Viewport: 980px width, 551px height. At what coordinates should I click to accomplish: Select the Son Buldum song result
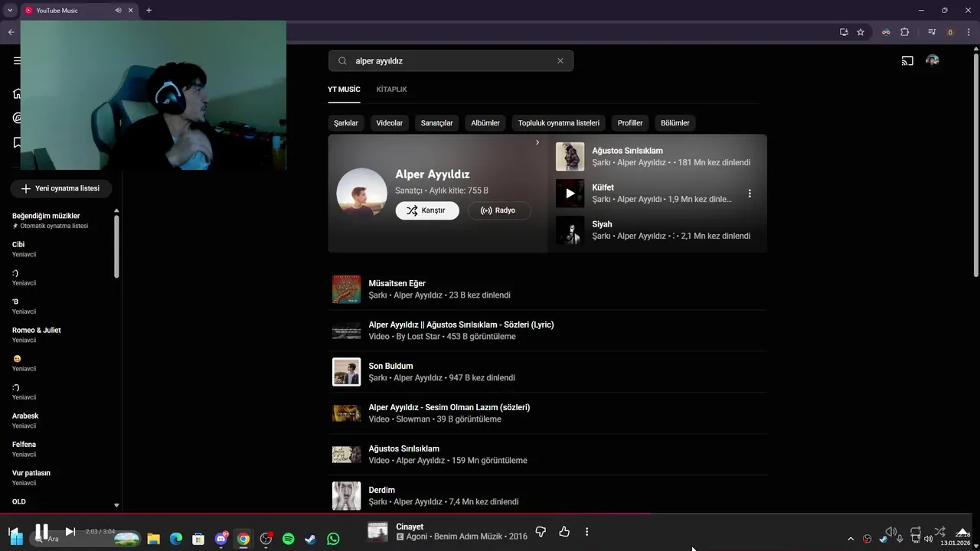click(547, 372)
